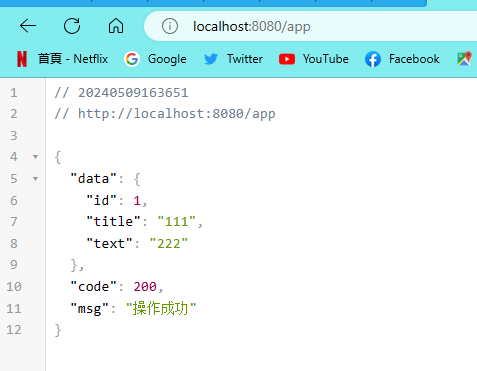
Task: Select the "msg" key text
Action: [x=89, y=308]
